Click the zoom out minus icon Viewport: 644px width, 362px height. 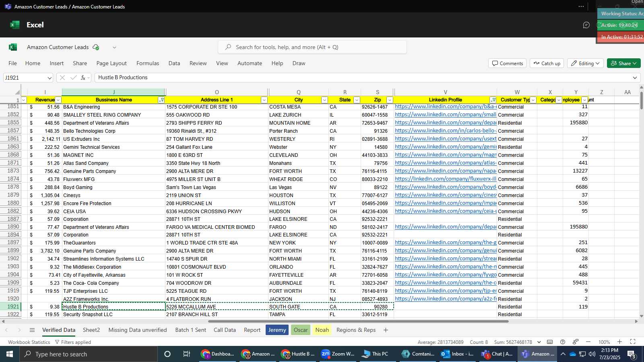click(x=588, y=342)
